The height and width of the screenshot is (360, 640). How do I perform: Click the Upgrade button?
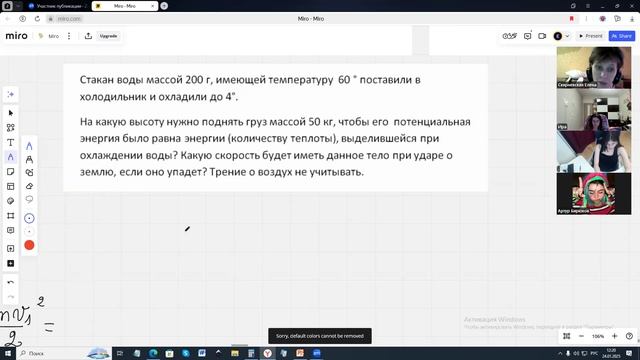coord(108,36)
